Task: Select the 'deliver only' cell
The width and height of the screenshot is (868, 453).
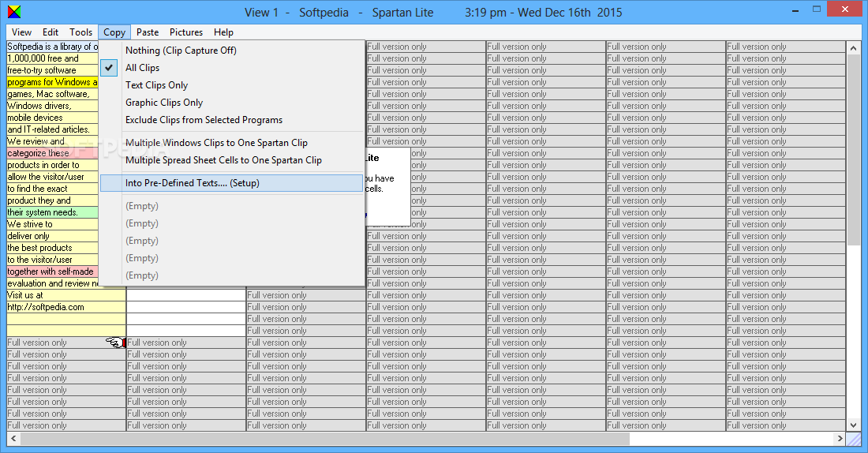Action: click(x=53, y=236)
